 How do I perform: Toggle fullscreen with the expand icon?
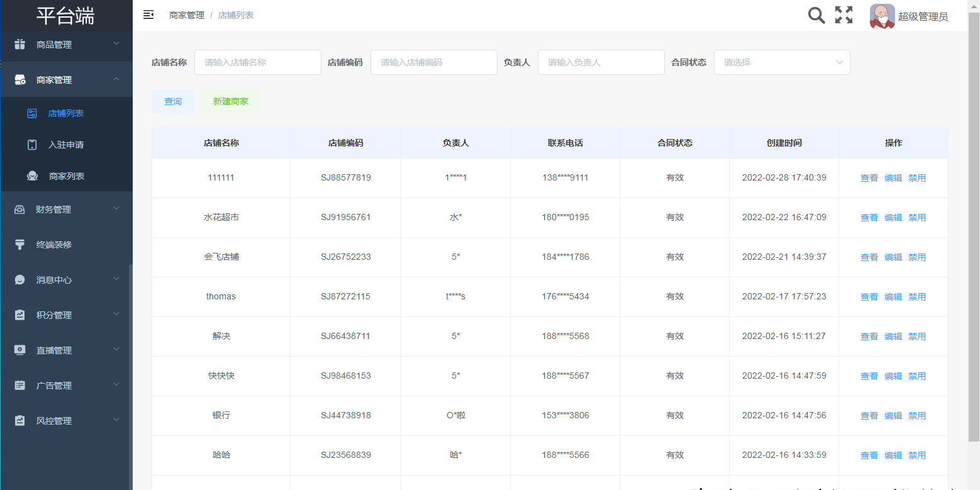pos(844,15)
